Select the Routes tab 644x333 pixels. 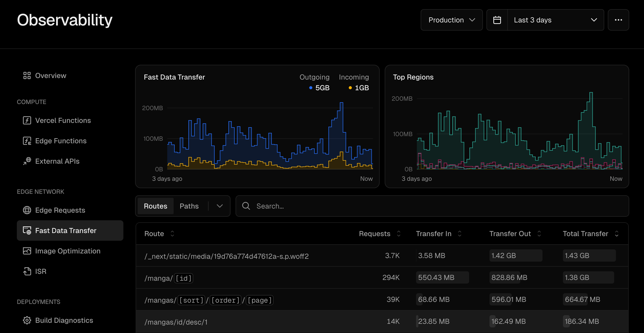coord(156,206)
